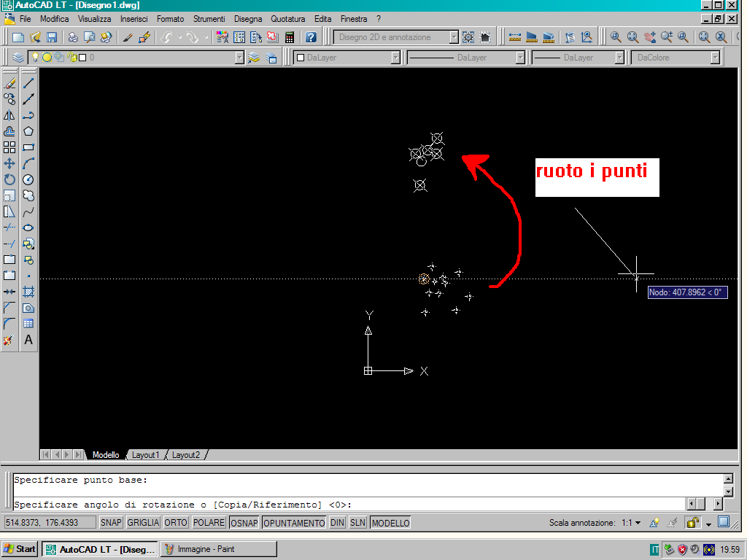This screenshot has height=560, width=747.
Task: Open the DaLayer lineweight dropdown
Action: [x=619, y=58]
